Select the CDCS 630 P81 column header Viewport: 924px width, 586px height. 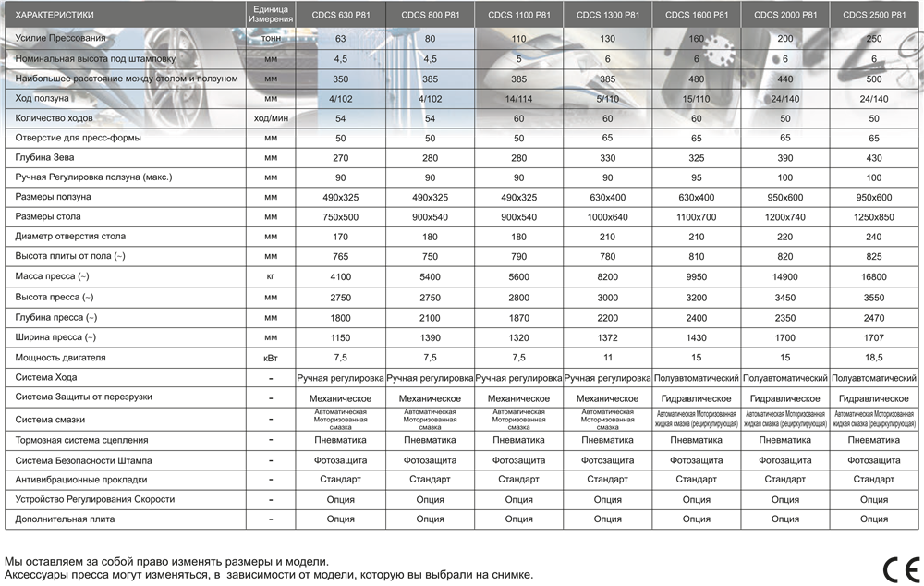coord(341,15)
